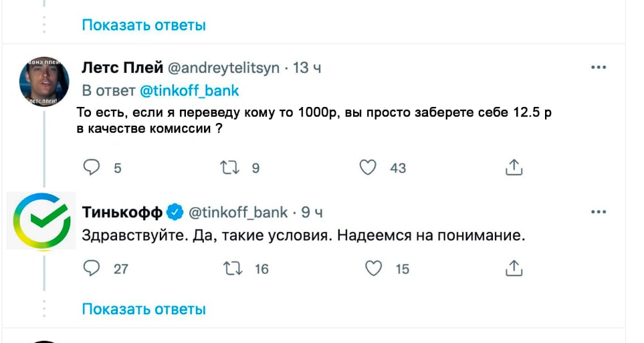Open the Тинькофф account name
644x343 pixels.
[x=122, y=213]
